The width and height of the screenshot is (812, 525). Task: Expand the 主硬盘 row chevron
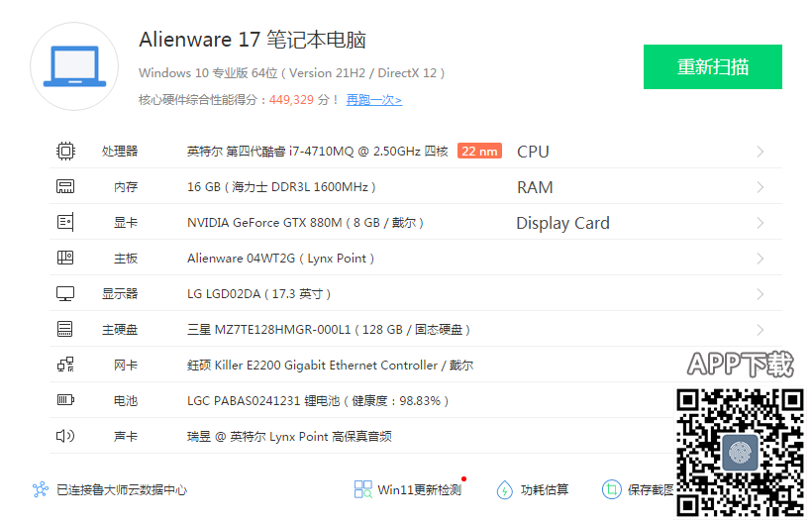pyautogui.click(x=760, y=330)
